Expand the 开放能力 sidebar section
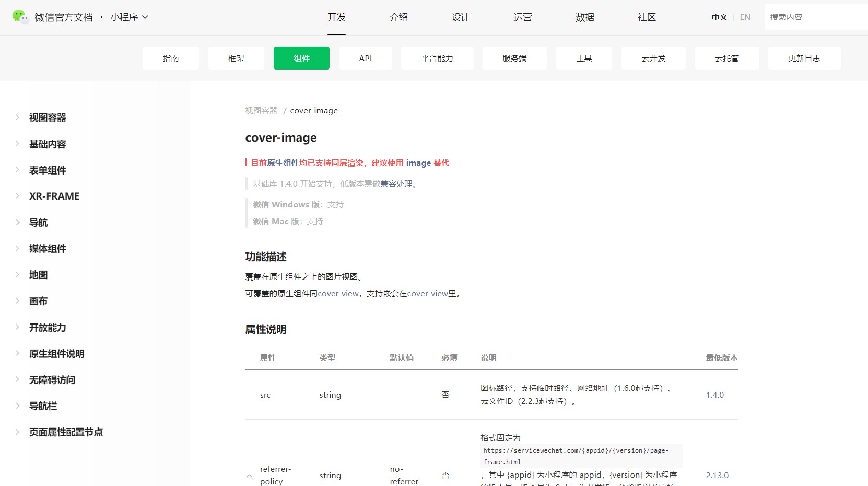Image resolution: width=868 pixels, height=486 pixels. [x=48, y=327]
